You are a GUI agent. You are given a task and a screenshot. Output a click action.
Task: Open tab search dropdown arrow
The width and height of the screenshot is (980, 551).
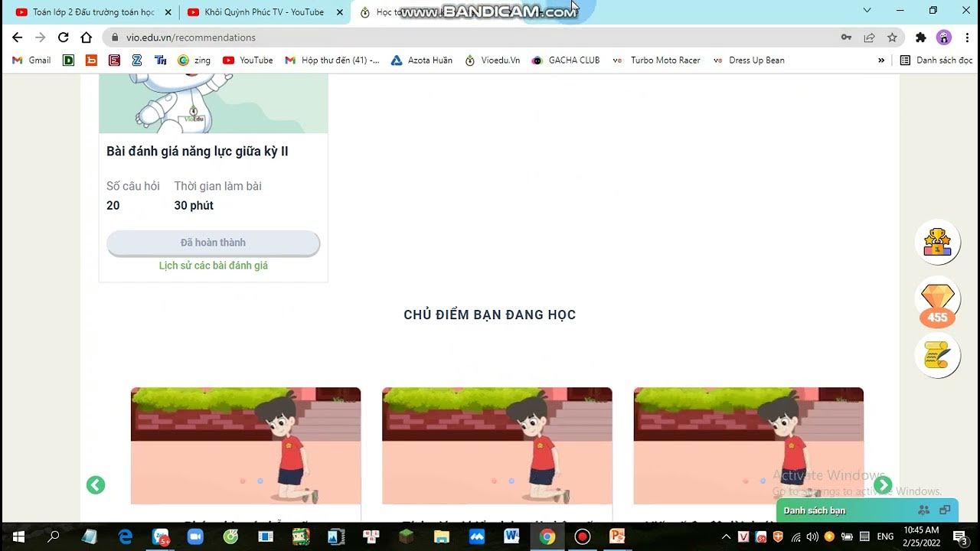click(867, 11)
